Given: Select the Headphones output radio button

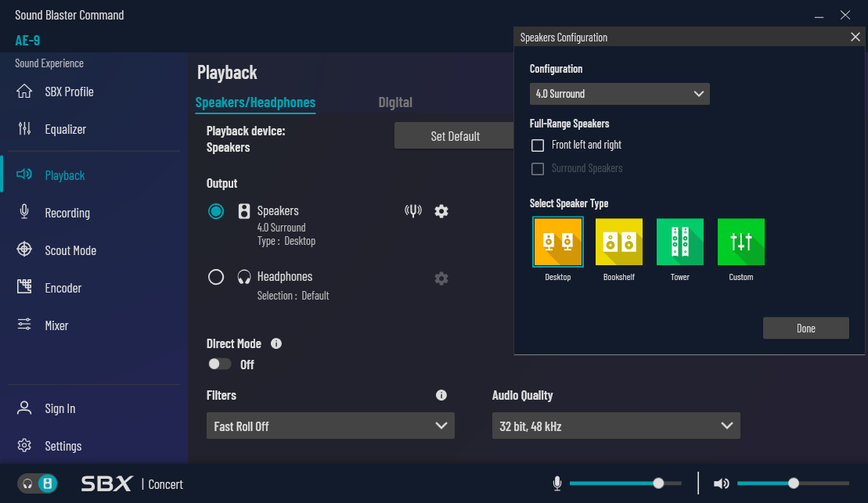Looking at the screenshot, I should (216, 277).
